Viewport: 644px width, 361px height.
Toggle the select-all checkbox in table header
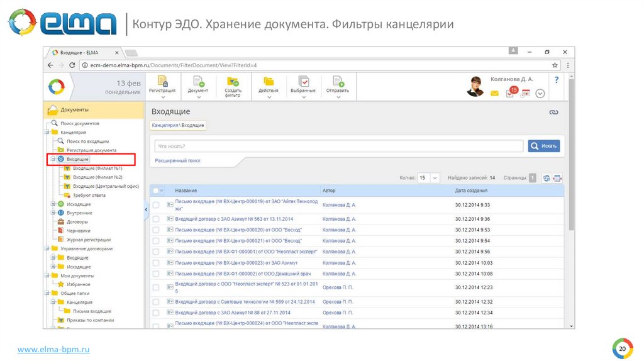(x=155, y=191)
